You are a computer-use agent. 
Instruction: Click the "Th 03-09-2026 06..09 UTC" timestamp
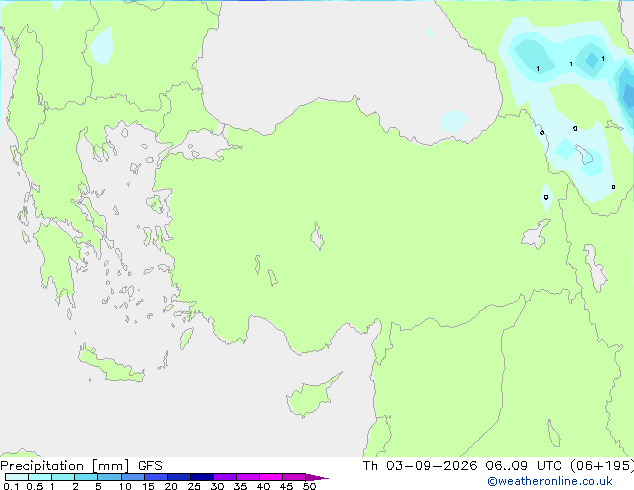[462, 466]
